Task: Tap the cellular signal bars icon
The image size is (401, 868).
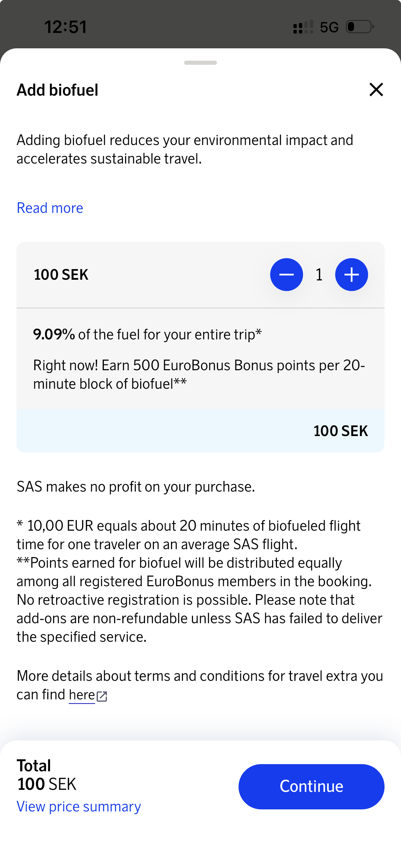Action: 303,27
